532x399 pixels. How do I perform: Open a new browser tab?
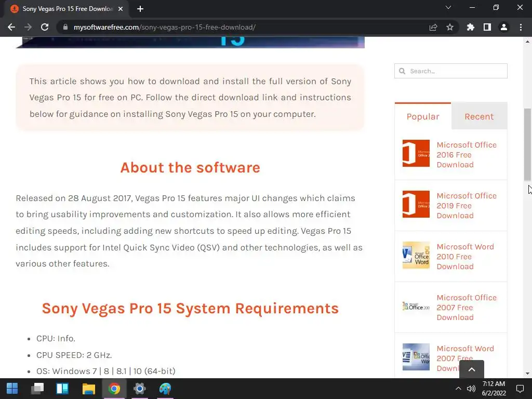(x=140, y=9)
